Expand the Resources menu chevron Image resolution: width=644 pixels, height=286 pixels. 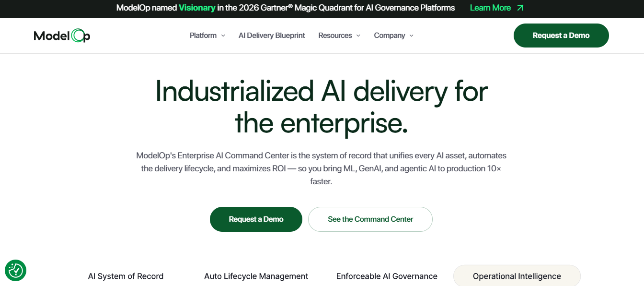pyautogui.click(x=358, y=36)
